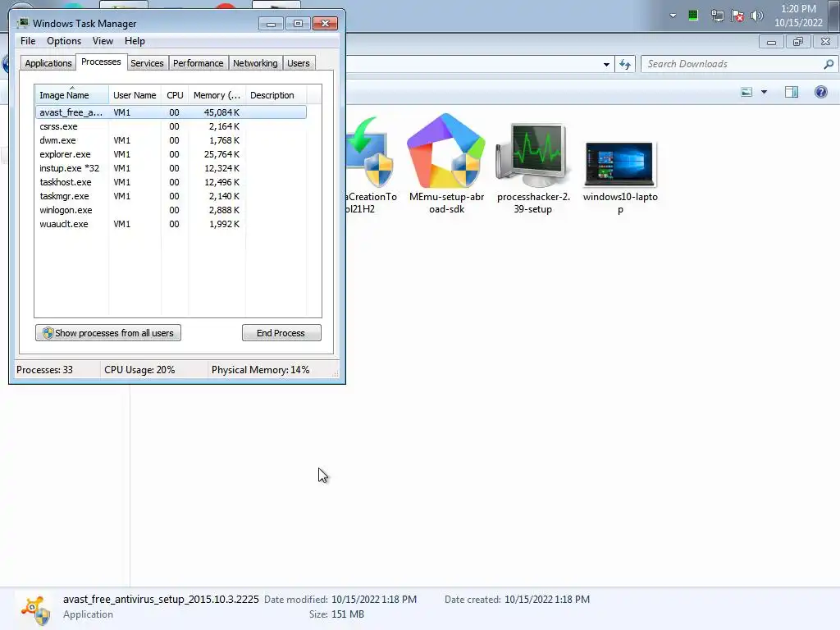
Task: Minimize the Explorer Downloads window
Action: (771, 42)
